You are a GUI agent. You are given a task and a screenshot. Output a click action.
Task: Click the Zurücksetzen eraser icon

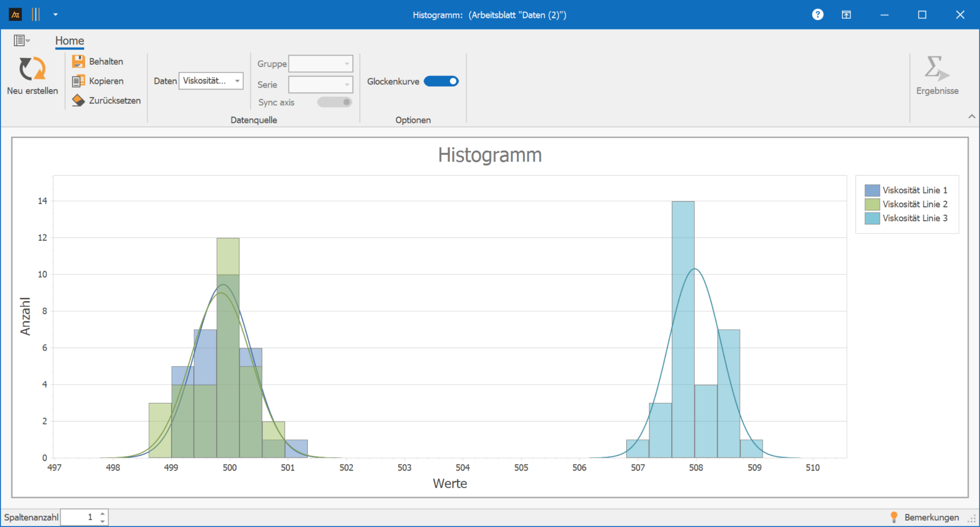click(x=78, y=100)
